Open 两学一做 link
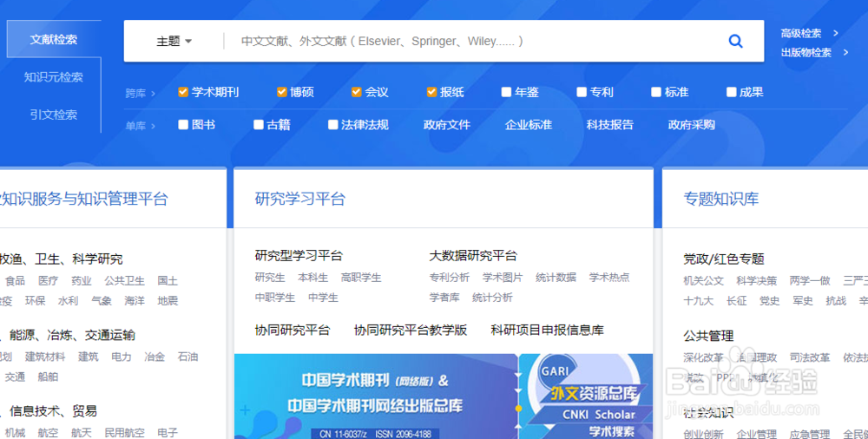Screen dimensions: 868x439 click(810, 281)
